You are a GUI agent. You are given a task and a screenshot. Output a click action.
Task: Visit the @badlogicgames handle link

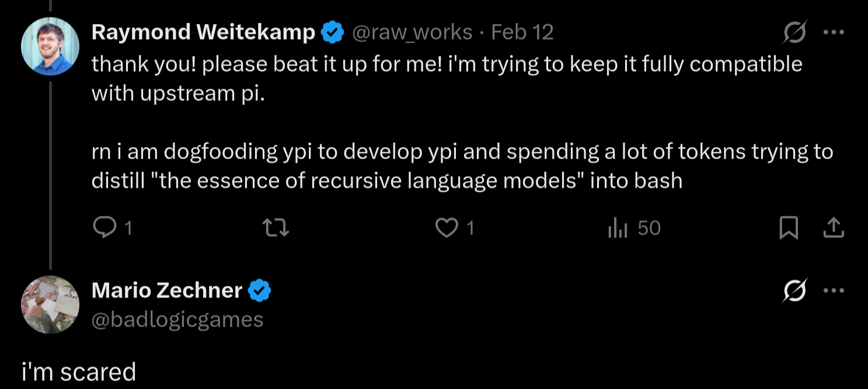coord(177,319)
